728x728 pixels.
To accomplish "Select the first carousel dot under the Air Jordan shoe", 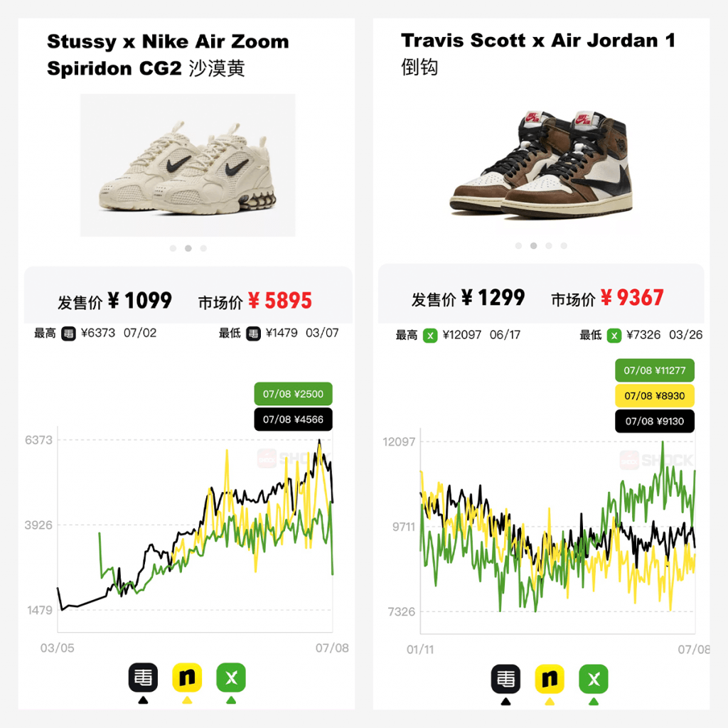I will pos(518,245).
